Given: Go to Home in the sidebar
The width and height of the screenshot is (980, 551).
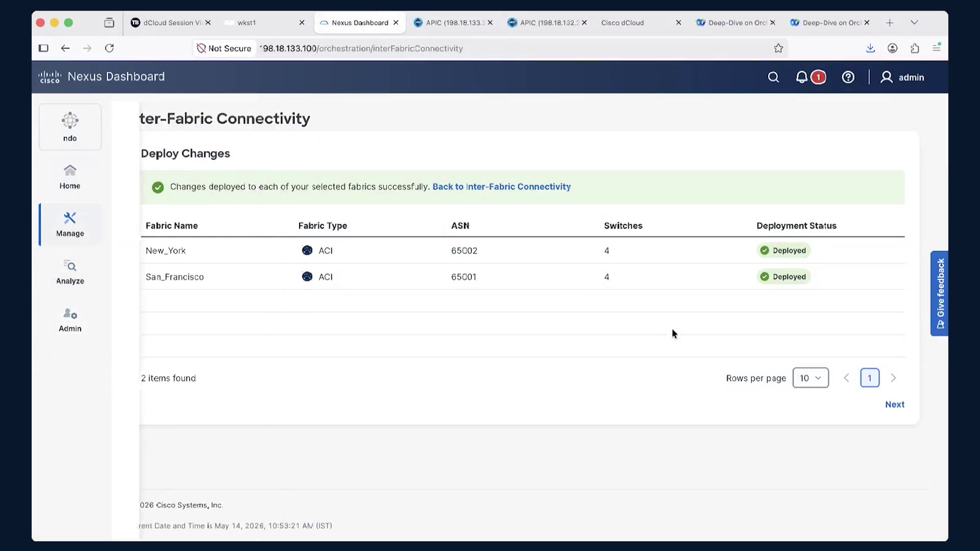Looking at the screenshot, I should 70,177.
